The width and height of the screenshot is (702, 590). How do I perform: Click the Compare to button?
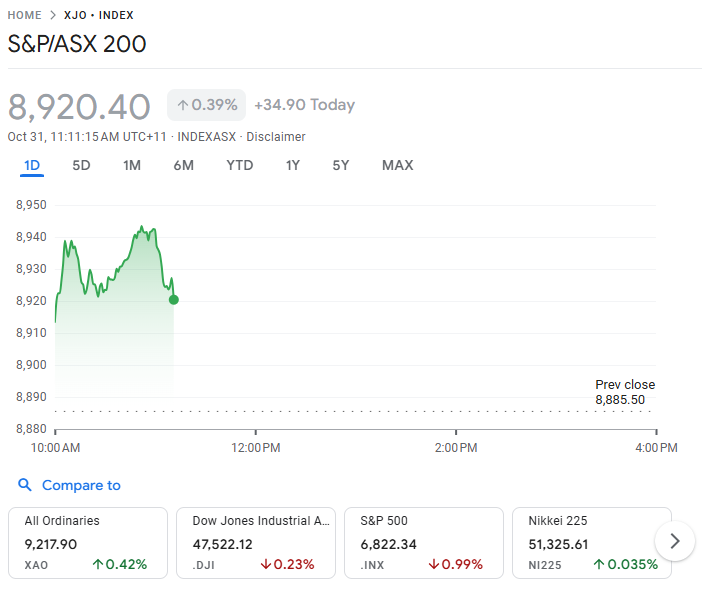(80, 485)
